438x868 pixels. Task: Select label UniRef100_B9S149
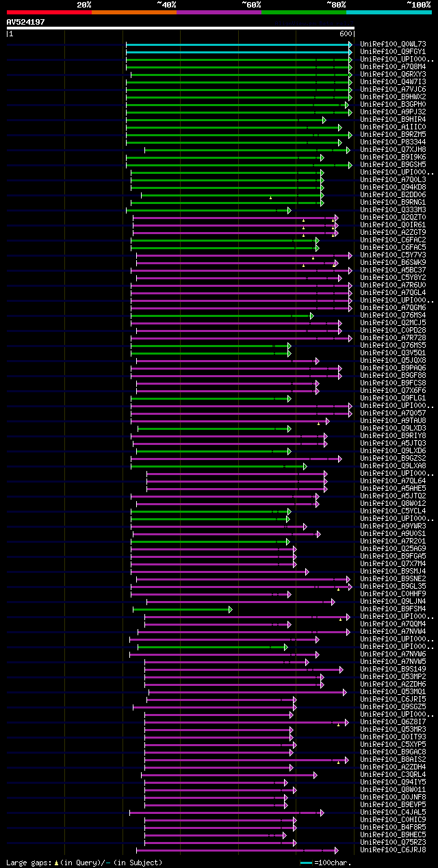pos(393,669)
